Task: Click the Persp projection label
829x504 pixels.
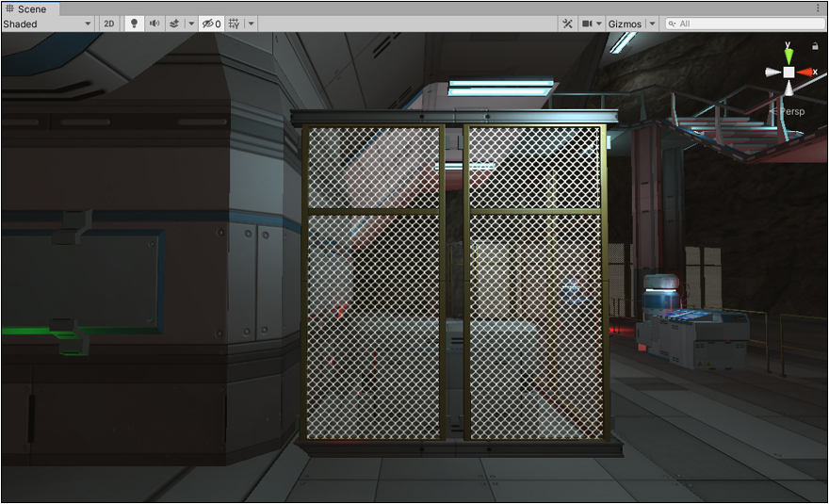Action: coord(789,111)
